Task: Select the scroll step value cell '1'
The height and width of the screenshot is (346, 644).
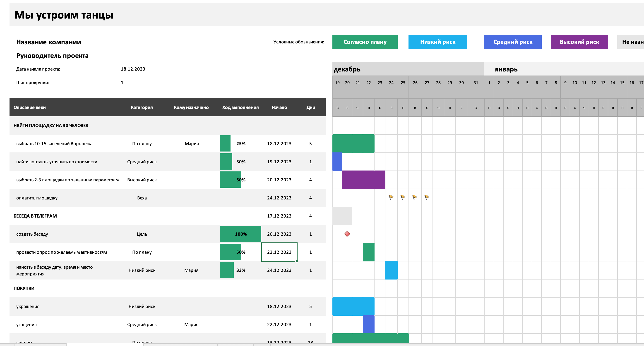Action: [x=122, y=83]
